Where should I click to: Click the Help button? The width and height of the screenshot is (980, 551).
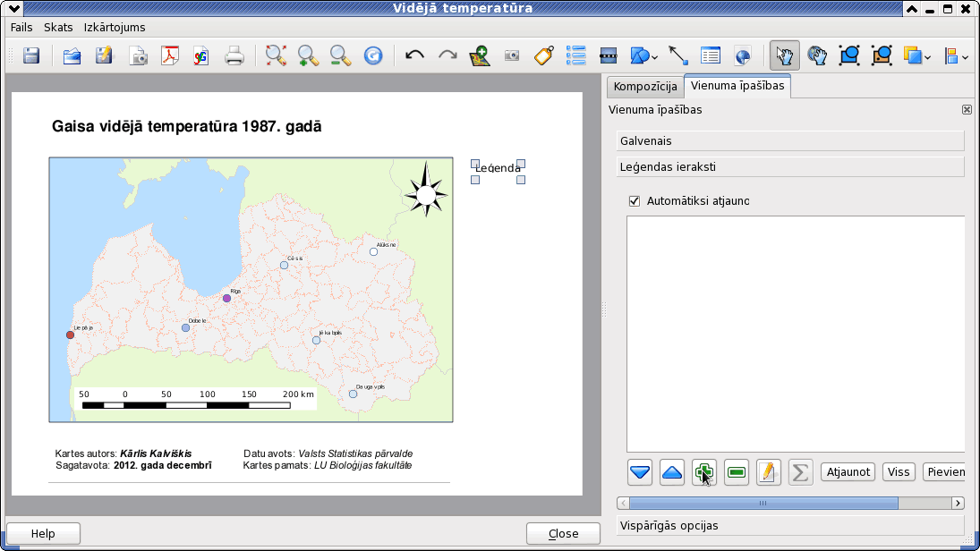43,533
